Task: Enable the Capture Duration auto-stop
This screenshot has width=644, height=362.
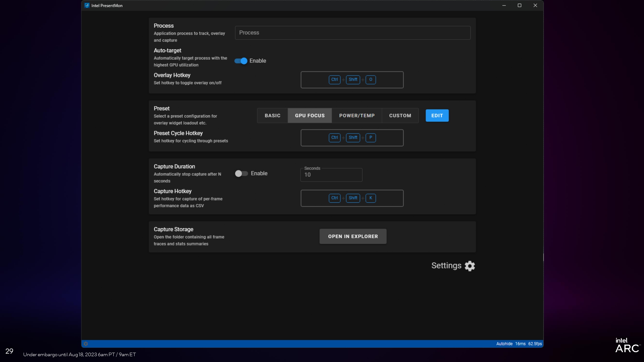Action: coord(241,173)
